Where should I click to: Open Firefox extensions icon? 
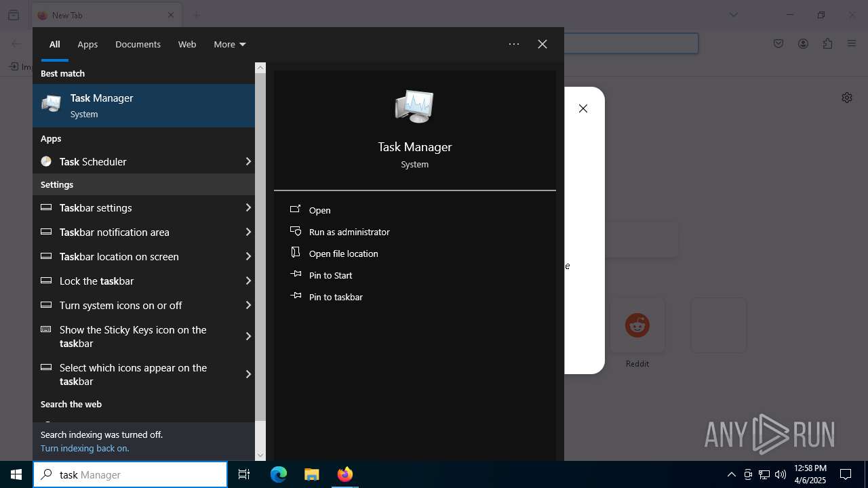[x=827, y=44]
